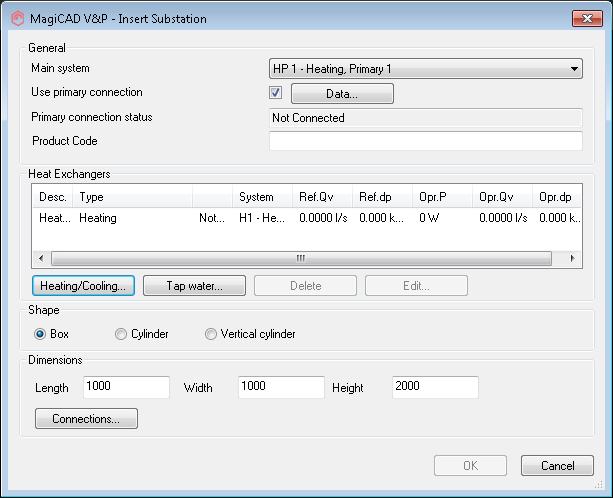Open the Main system dropdown
Viewport: 613px width, 498px height.
pyautogui.click(x=426, y=69)
